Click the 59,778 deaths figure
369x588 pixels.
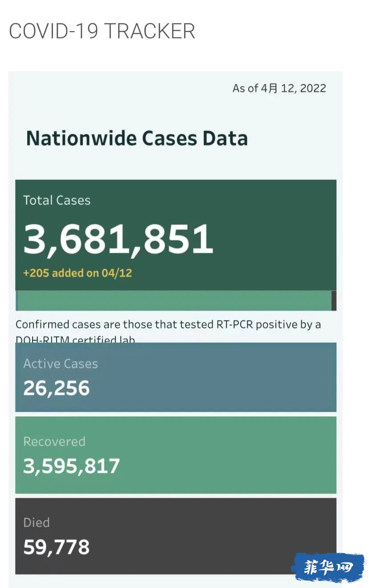point(57,547)
